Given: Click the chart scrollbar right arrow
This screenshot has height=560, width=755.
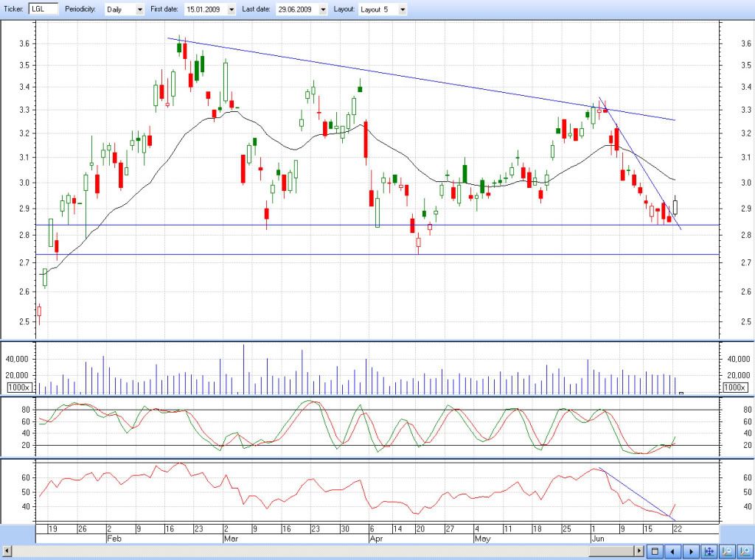Looking at the screenshot, I should [x=639, y=551].
